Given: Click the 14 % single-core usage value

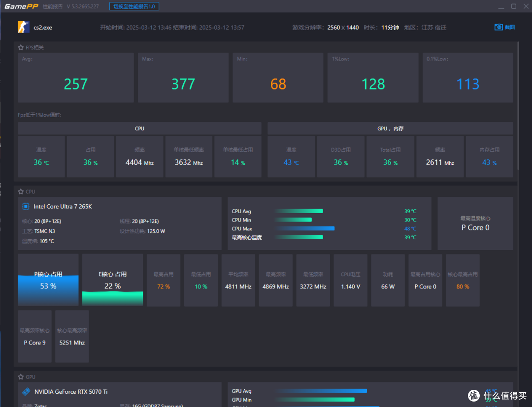Looking at the screenshot, I should [238, 162].
